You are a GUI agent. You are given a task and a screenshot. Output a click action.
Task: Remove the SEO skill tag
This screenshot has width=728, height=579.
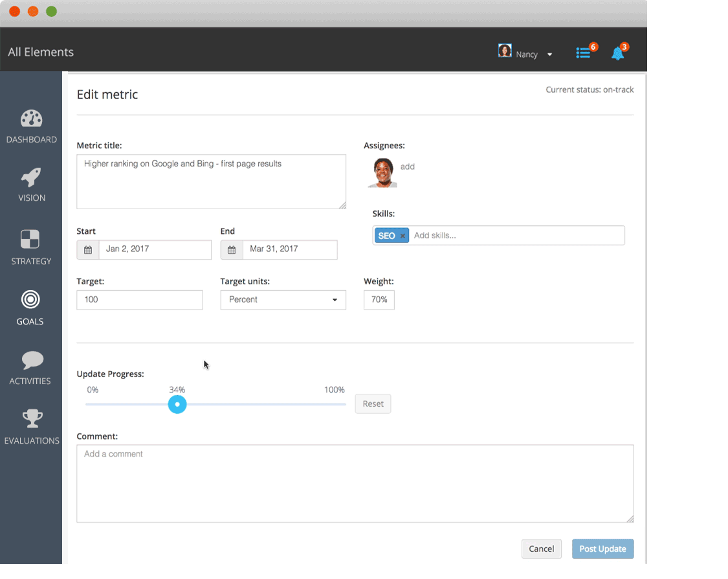tap(403, 236)
